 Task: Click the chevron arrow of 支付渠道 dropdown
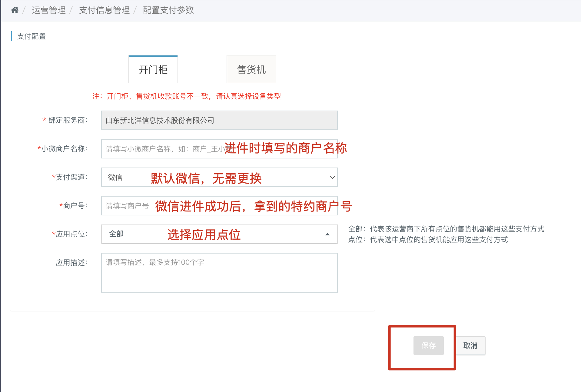tap(332, 177)
